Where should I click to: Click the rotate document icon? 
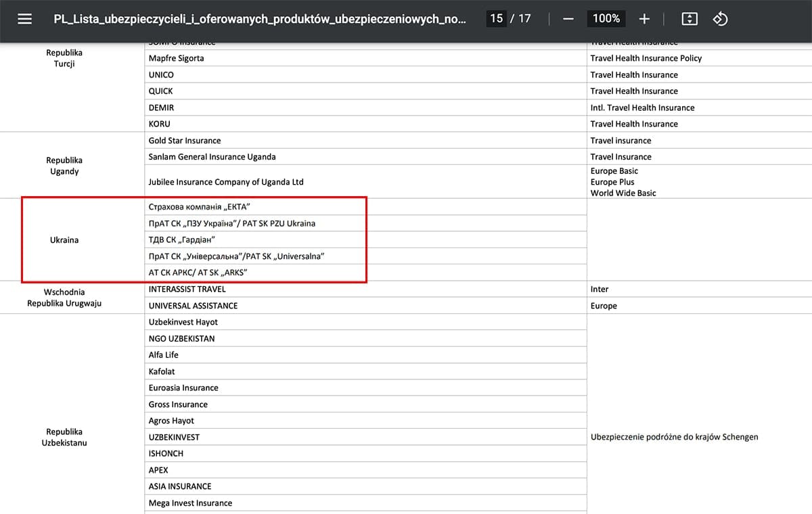[x=720, y=19]
